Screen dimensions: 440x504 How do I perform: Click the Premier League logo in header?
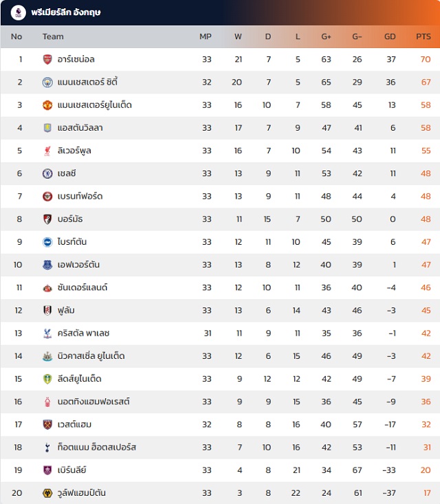coord(19,12)
